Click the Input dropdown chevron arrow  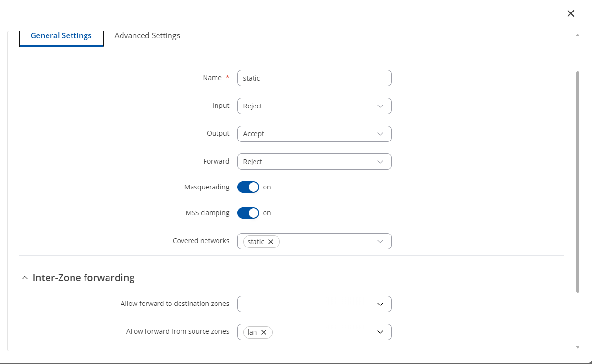[x=380, y=106]
